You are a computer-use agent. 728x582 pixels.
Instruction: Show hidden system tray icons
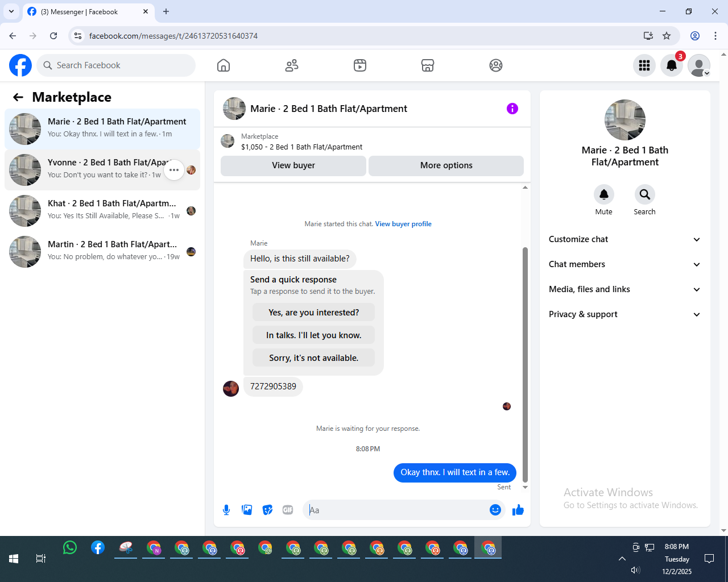pyautogui.click(x=622, y=559)
